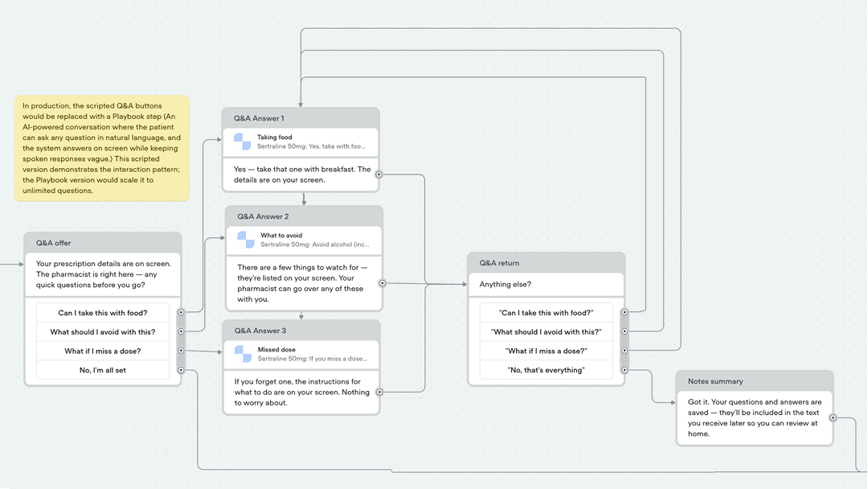The width and height of the screenshot is (868, 489).
Task: Select 'No, I'm all set' option
Action: click(102, 371)
